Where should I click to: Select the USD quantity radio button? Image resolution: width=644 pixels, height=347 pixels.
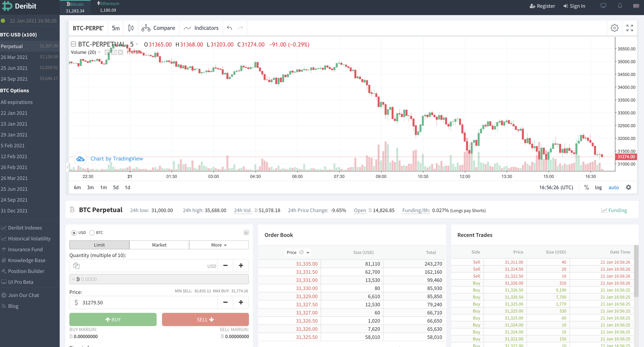point(74,233)
